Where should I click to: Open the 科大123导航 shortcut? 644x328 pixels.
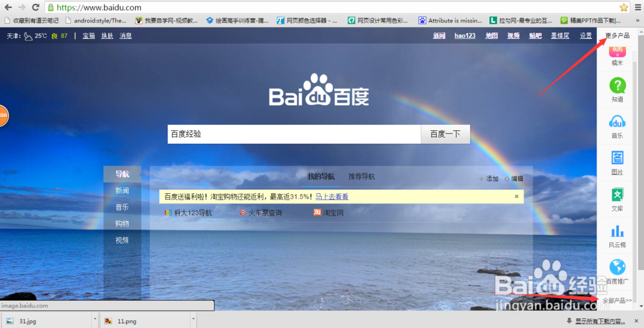[188, 213]
